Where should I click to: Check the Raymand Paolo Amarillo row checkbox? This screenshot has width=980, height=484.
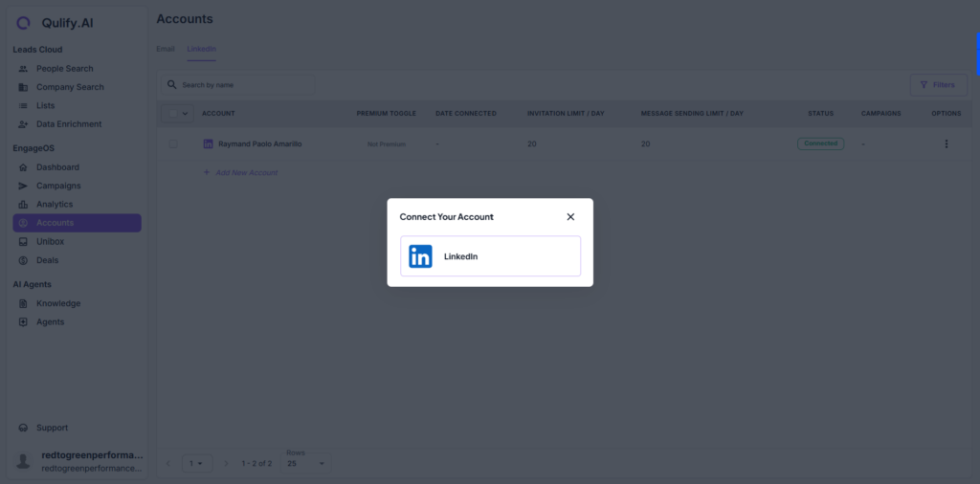pos(173,143)
